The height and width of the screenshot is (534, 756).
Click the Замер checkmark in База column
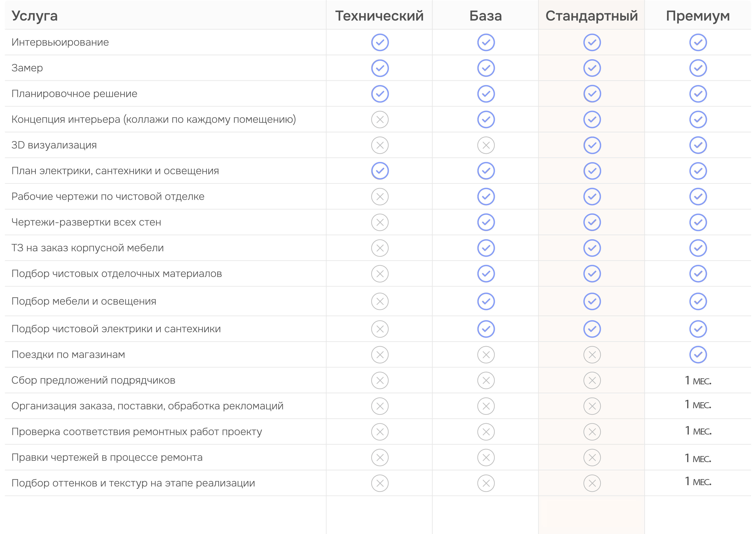click(486, 68)
